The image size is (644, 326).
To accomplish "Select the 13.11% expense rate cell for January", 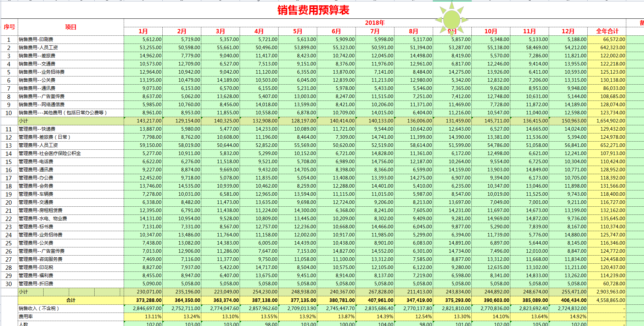I will (x=150, y=316).
